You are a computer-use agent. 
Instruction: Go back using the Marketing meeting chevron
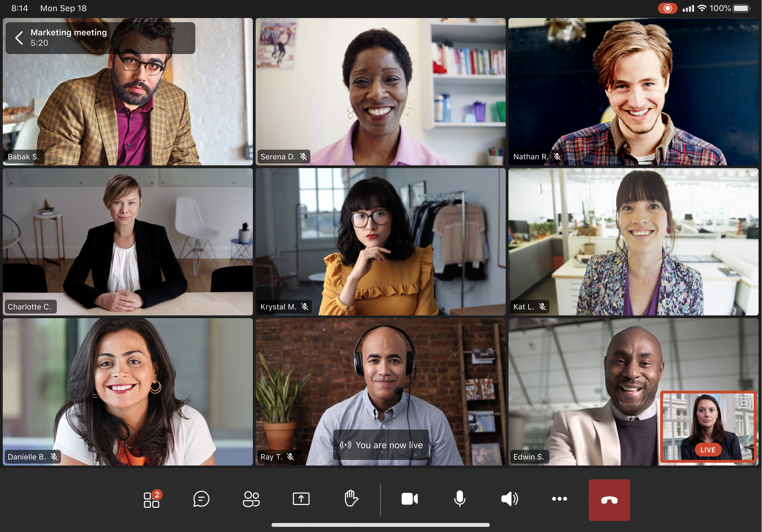(19, 37)
